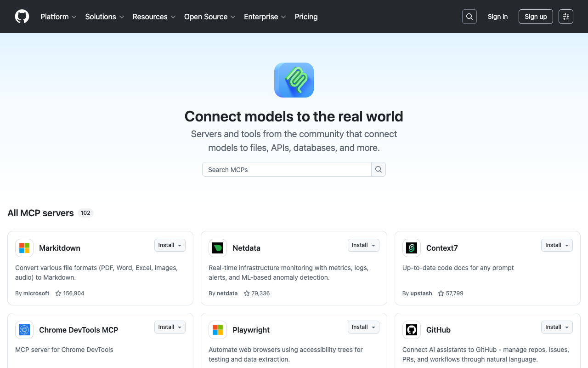Open Install dropdown for Context7
The image size is (588, 368).
point(557,245)
